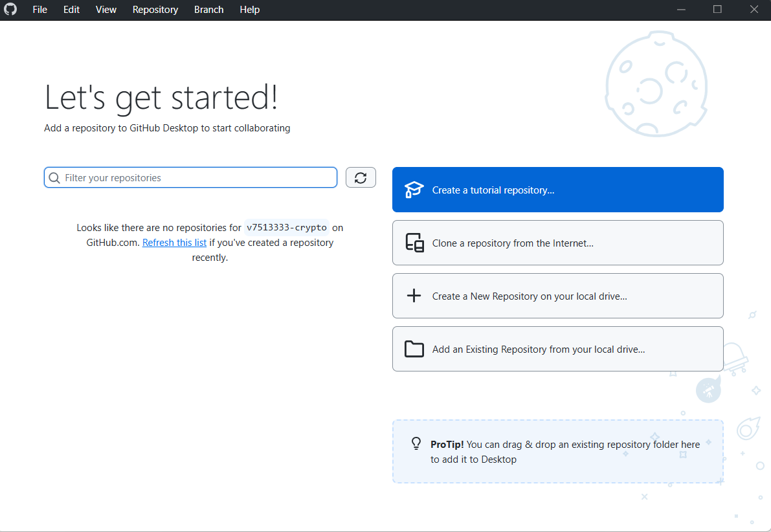Create a tutorial repository
The height and width of the screenshot is (532, 771).
tap(557, 190)
